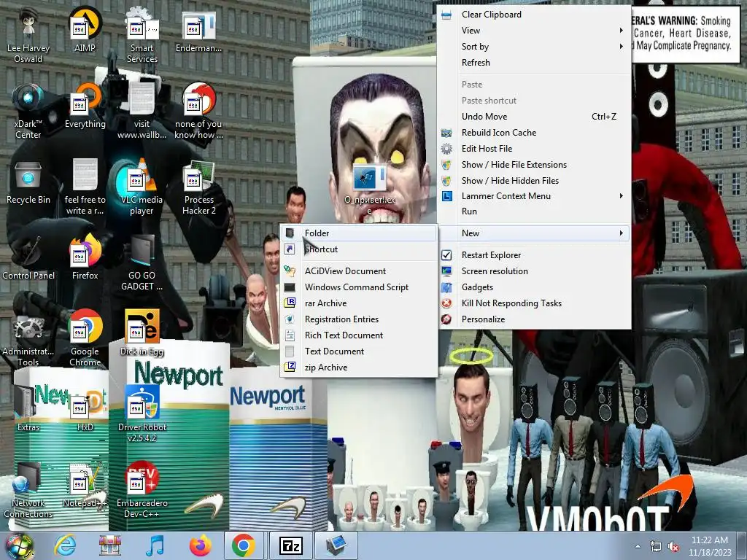
Task: Choose Rebuild Icon Cache
Action: pos(535,133)
